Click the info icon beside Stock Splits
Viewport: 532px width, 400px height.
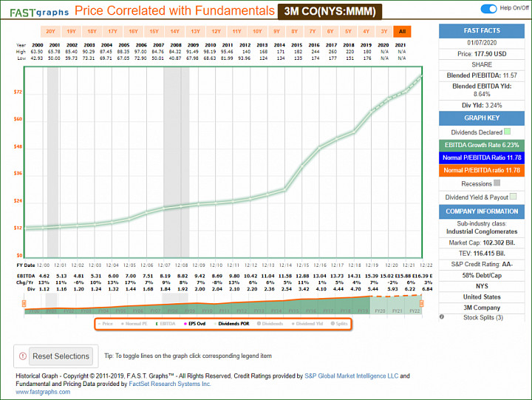tap(442, 317)
